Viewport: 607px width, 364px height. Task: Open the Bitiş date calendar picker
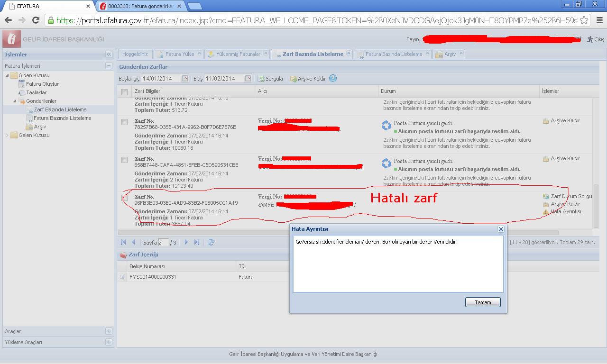pos(248,79)
